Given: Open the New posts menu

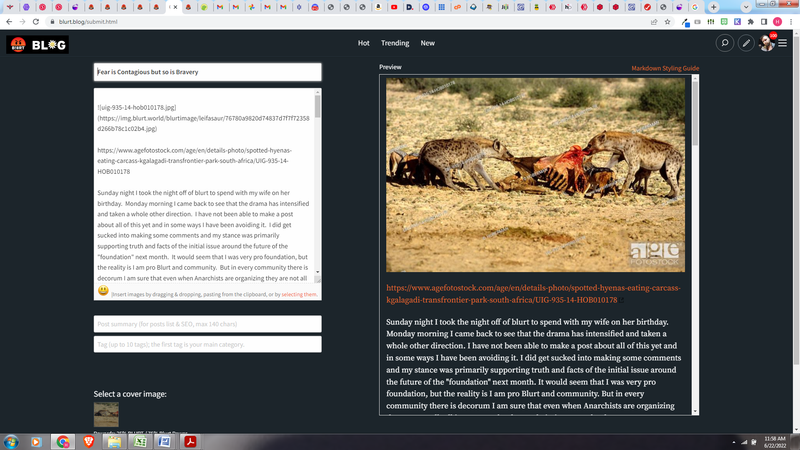Looking at the screenshot, I should coord(428,43).
